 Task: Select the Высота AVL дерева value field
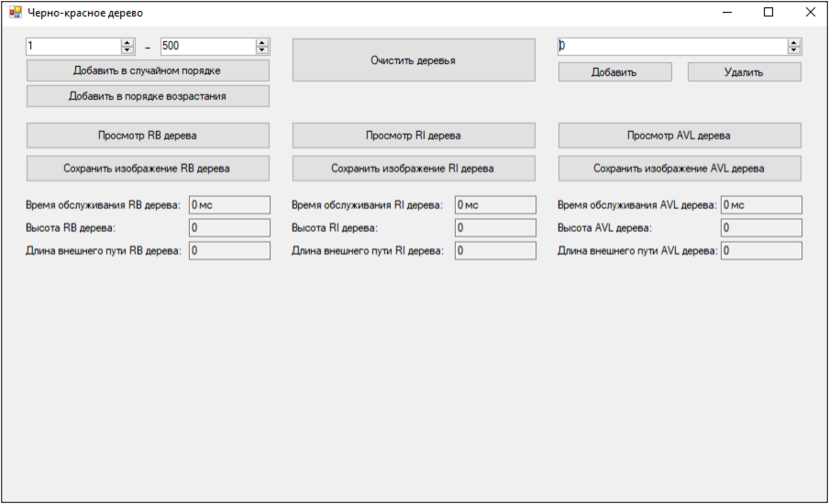(x=761, y=227)
